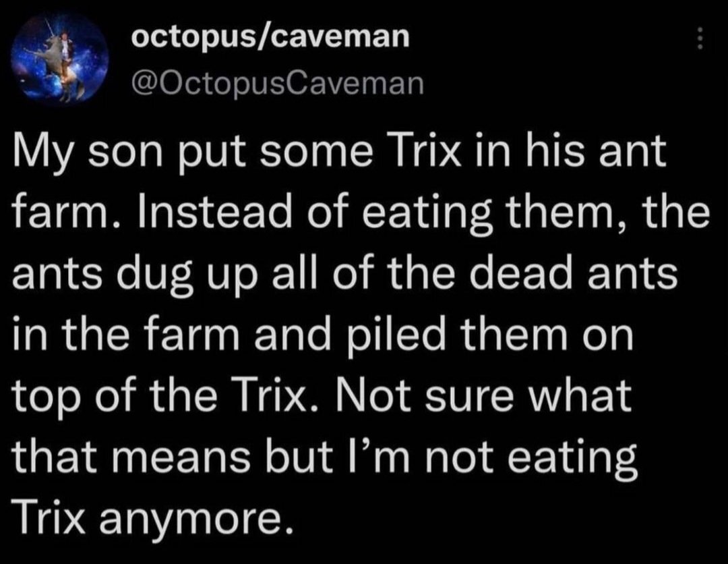Open the octopus/caveman display name link
Screen dimensions: 728x564
point(270,37)
